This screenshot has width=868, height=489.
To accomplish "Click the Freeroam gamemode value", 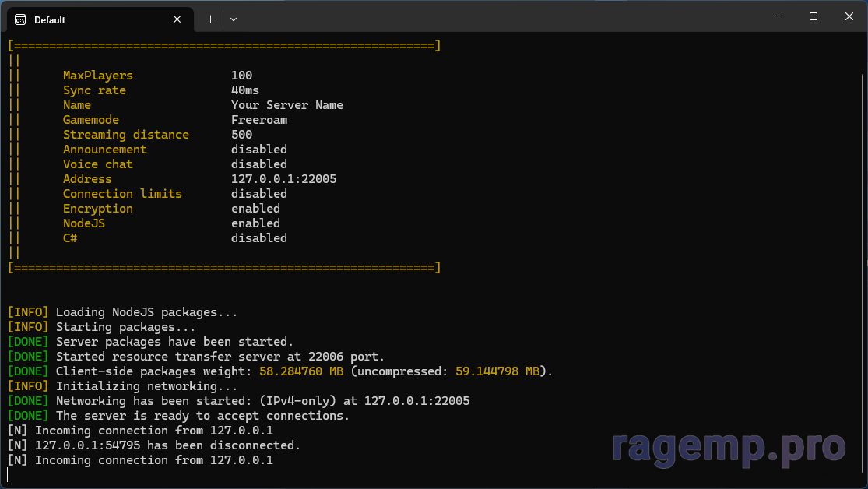I will (x=258, y=120).
